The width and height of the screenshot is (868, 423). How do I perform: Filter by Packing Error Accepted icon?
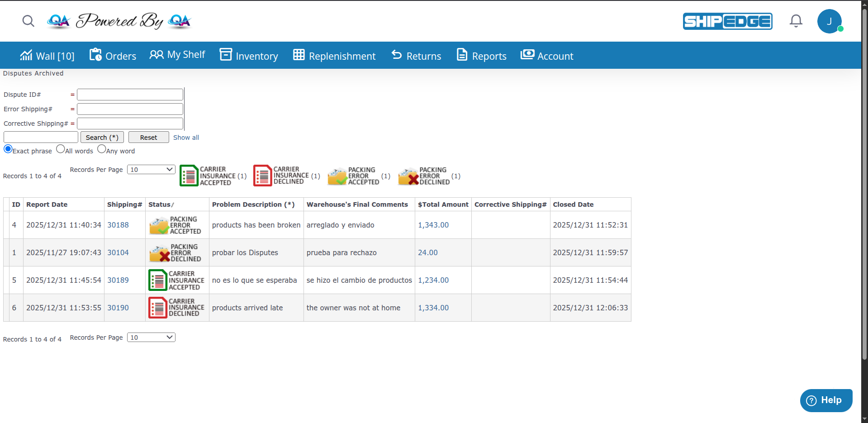337,176
